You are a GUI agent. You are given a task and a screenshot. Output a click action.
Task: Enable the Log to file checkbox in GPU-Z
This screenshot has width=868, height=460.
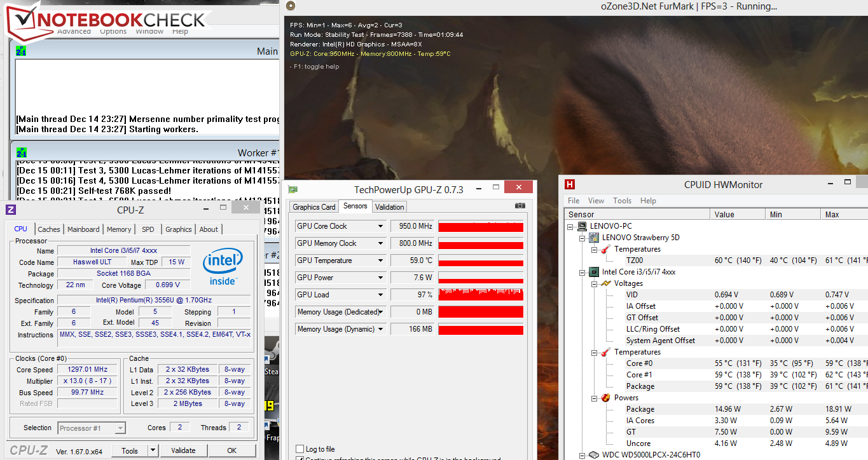(x=300, y=449)
